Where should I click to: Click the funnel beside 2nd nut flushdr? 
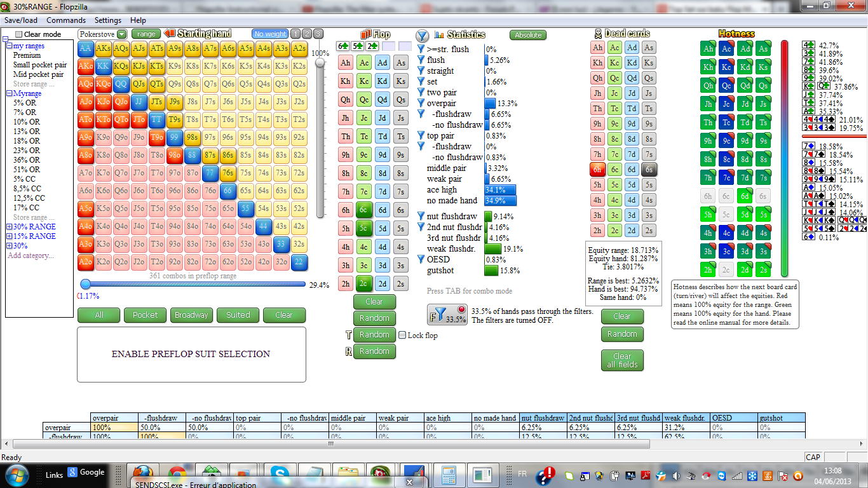(x=421, y=227)
